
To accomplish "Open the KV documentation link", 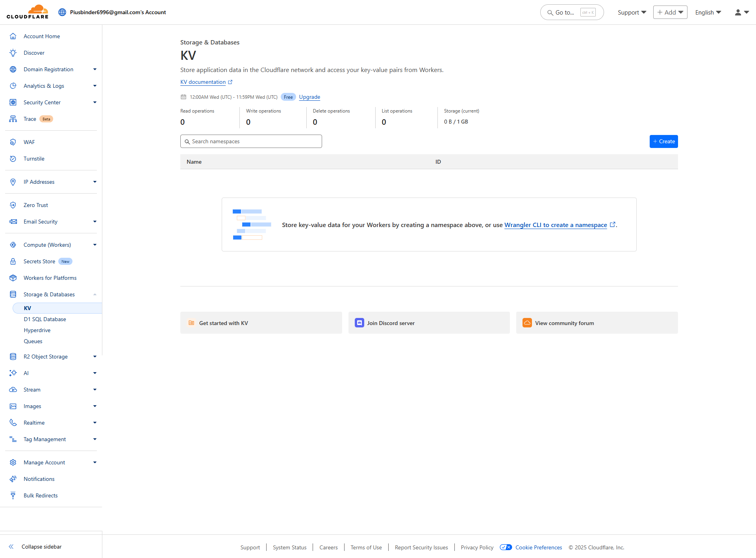I will 206,82.
